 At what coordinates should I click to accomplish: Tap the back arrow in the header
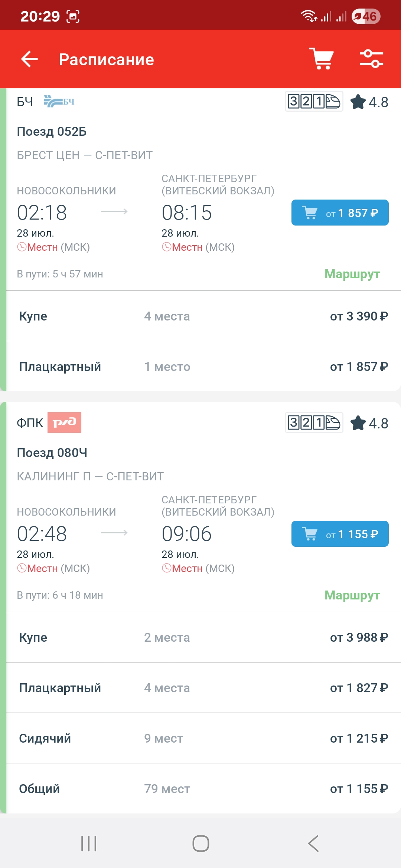(30, 59)
